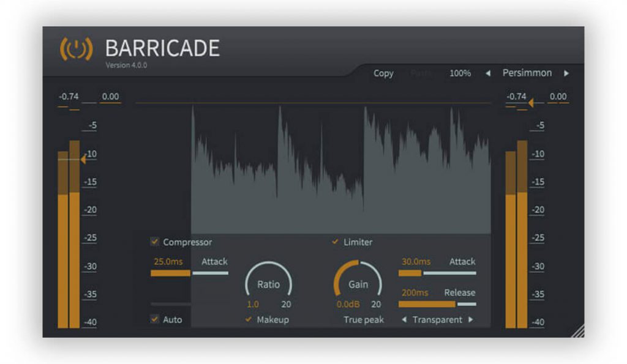Viewport: 627px width, 364px height.
Task: Click the 20 max label under Ratio
Action: pos(286,305)
